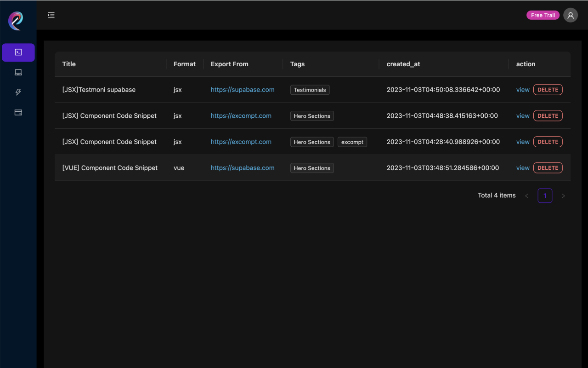
Task: Open the supabase.com link in the VUE row
Action: (x=243, y=168)
